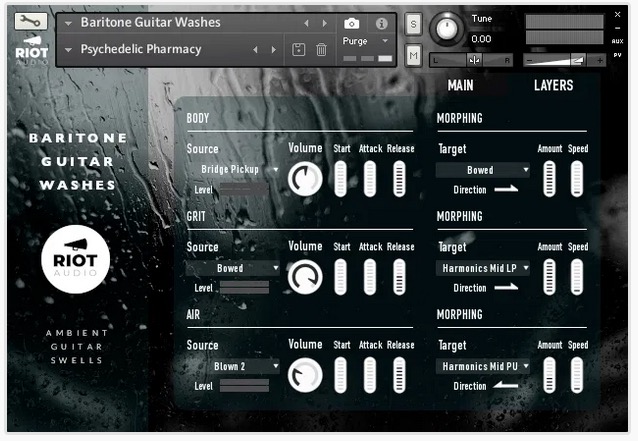Viewport: 638px width, 441px height.
Task: Click the round Riot Audio logo badge
Action: point(75,259)
